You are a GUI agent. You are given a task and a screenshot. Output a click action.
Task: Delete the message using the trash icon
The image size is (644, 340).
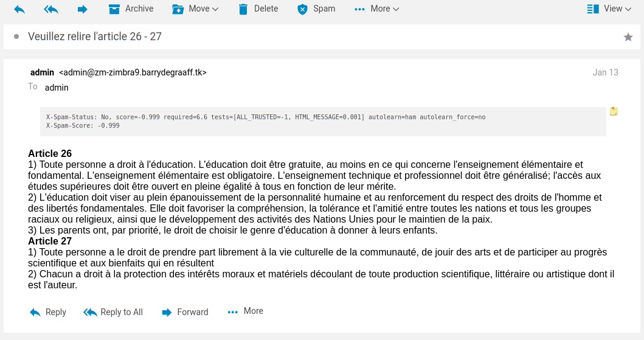click(x=258, y=9)
